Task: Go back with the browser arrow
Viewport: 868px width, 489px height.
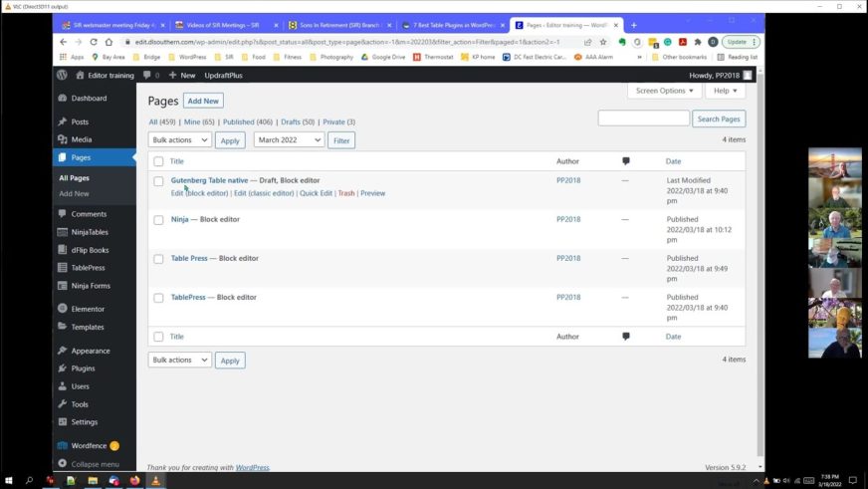Action: click(x=63, y=42)
